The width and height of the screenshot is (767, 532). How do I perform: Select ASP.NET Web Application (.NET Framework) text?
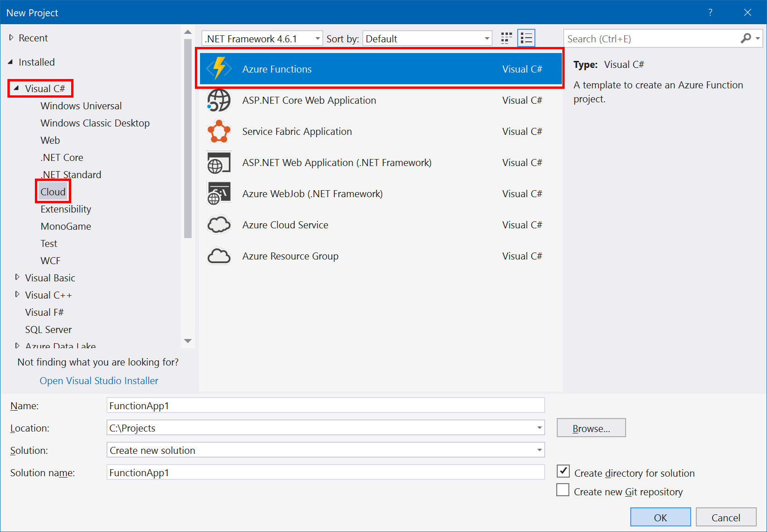[x=337, y=162]
